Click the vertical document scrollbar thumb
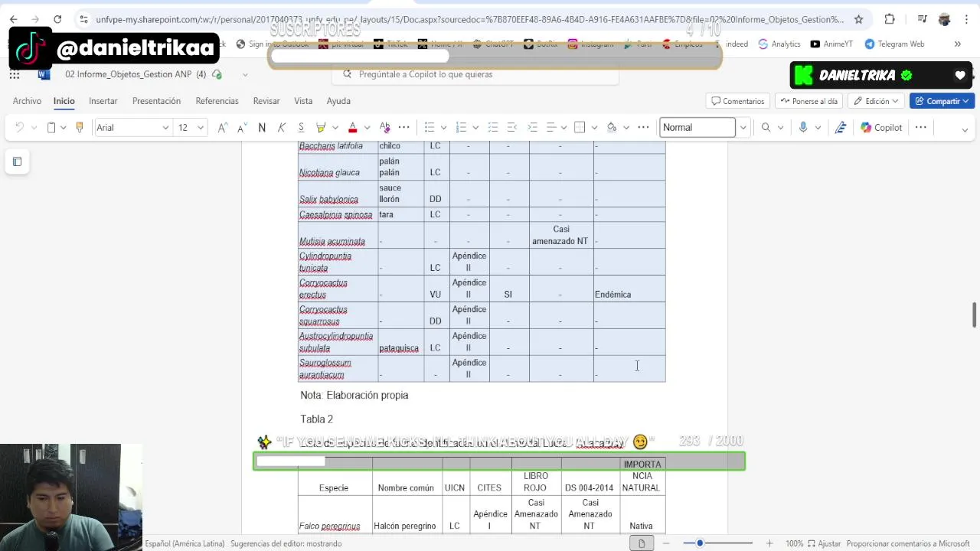This screenshot has height=551, width=980. 975,315
